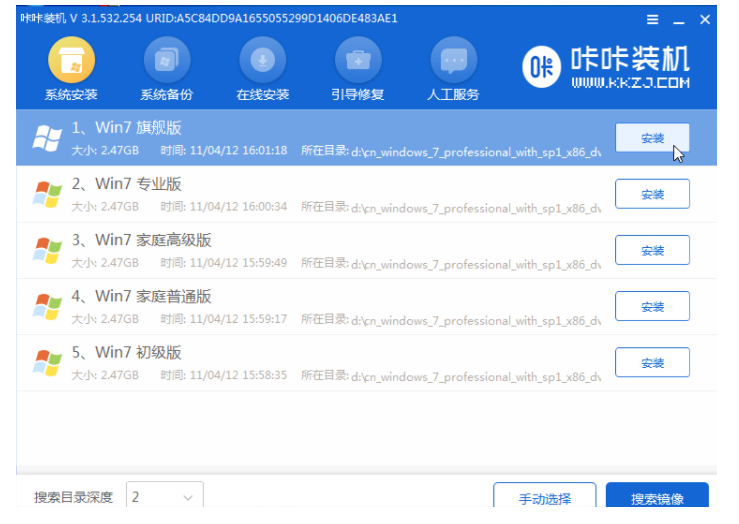739x524 pixels.
Task: Install Win7 专业版 with its 安装 button
Action: click(x=652, y=194)
